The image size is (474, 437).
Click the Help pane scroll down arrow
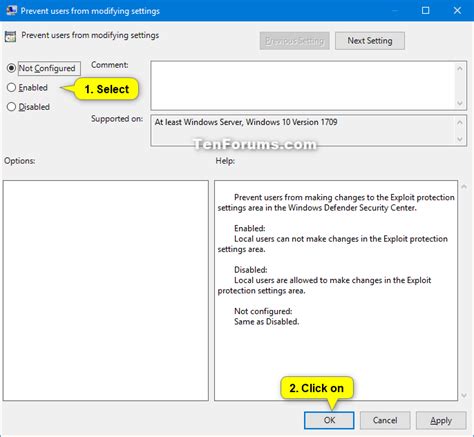pos(464,395)
